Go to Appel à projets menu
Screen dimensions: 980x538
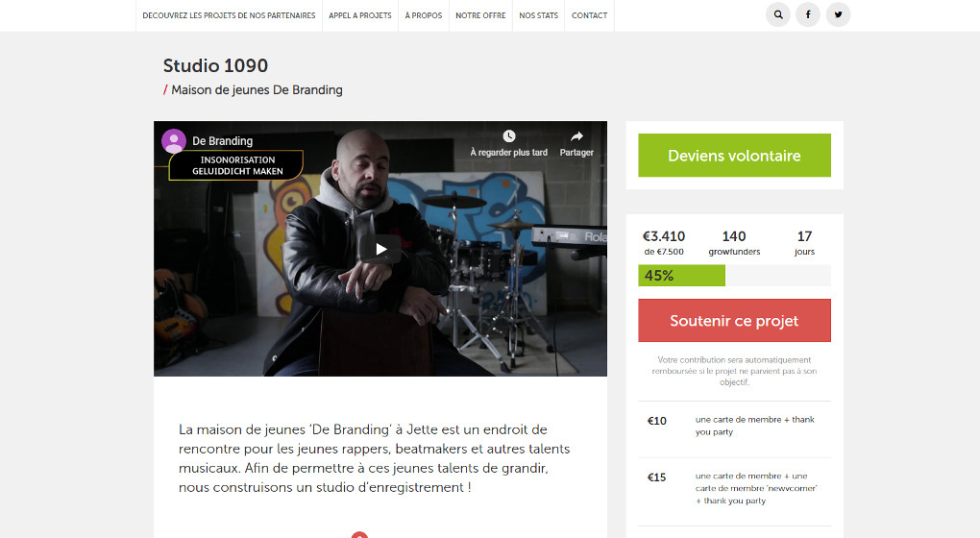point(360,15)
